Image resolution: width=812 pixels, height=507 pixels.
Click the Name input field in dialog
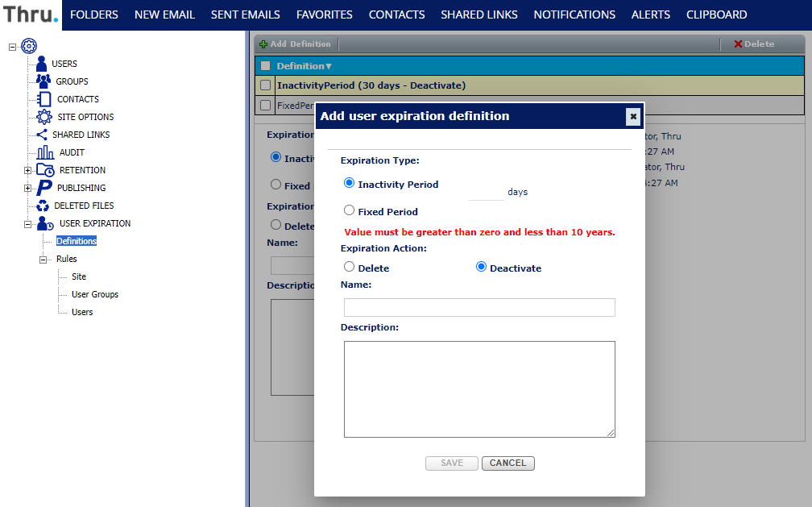479,307
